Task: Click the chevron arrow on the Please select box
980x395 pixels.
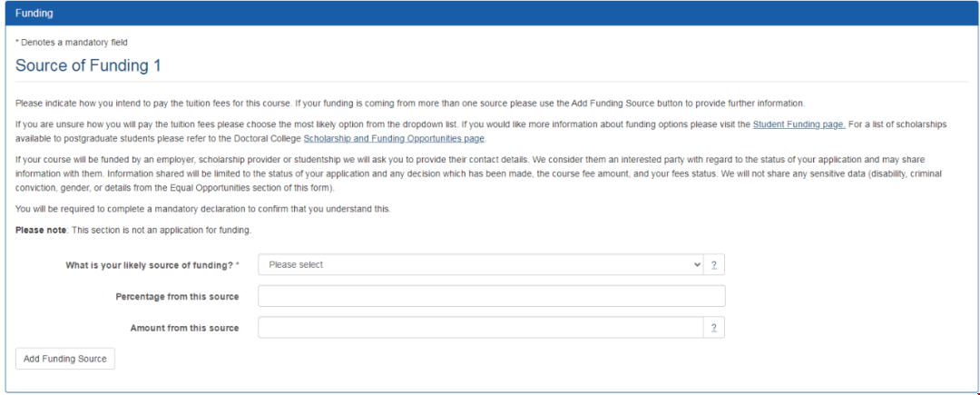Action: click(697, 264)
